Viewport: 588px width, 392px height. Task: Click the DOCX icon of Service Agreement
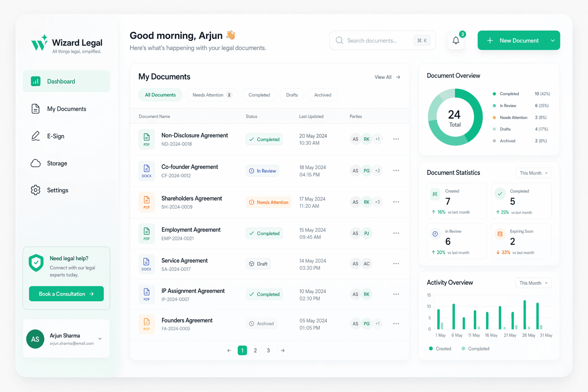[x=147, y=264]
